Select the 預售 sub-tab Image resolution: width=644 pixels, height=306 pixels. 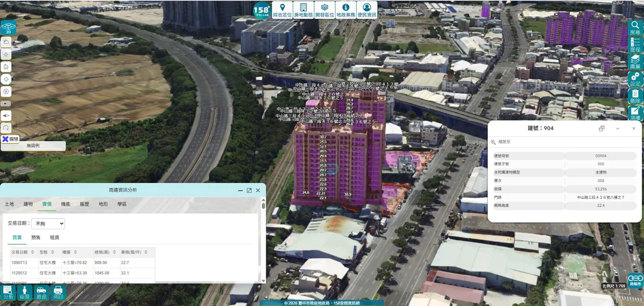(x=36, y=237)
